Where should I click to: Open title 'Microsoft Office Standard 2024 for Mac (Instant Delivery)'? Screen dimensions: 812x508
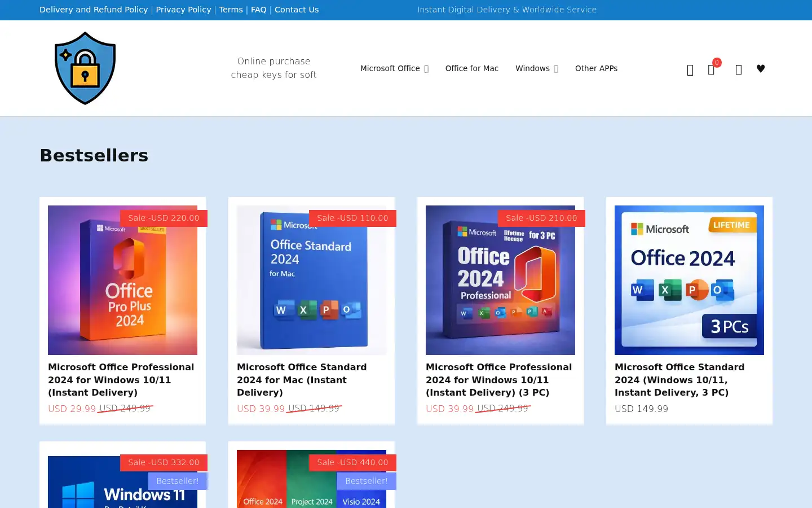click(302, 380)
